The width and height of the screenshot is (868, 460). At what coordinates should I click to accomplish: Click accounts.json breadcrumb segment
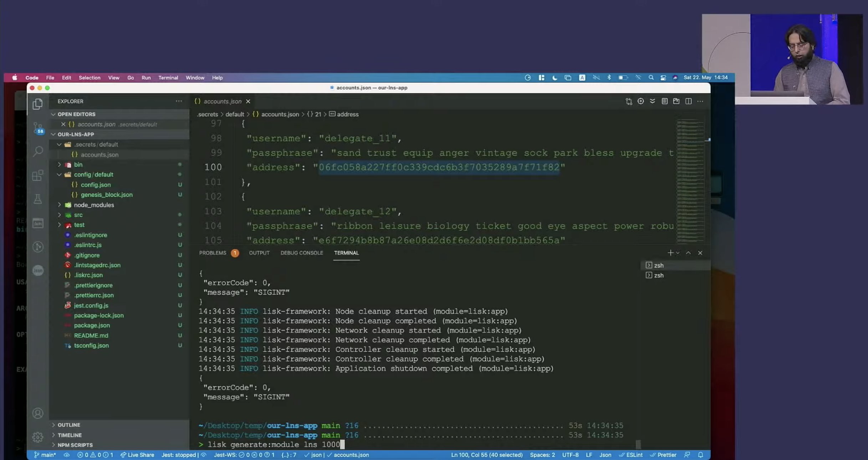point(280,114)
